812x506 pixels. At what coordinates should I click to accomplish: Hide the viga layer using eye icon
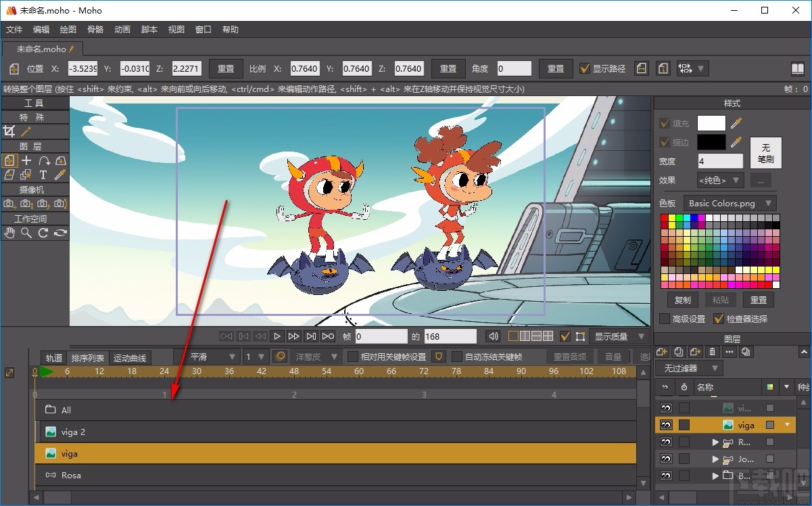[x=667, y=425]
